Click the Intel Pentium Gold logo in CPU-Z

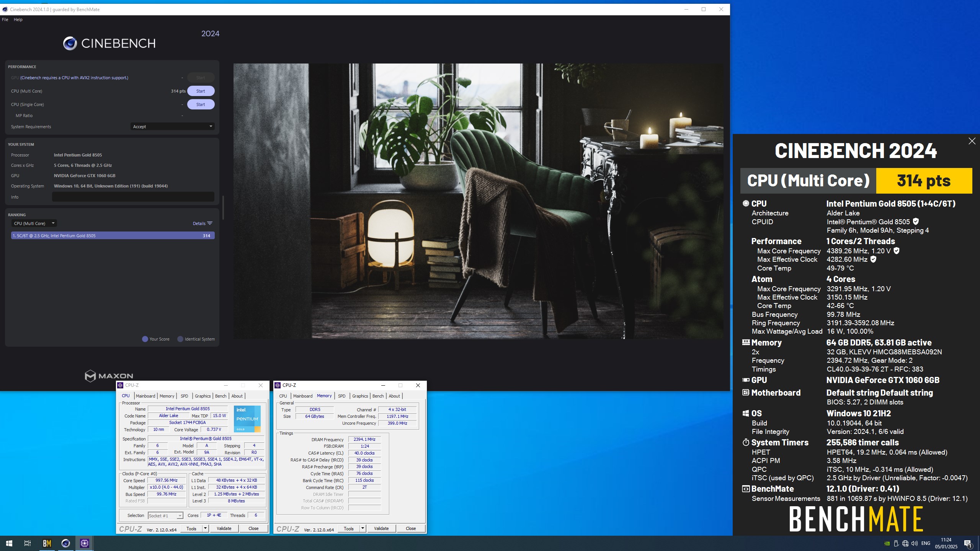pyautogui.click(x=247, y=419)
